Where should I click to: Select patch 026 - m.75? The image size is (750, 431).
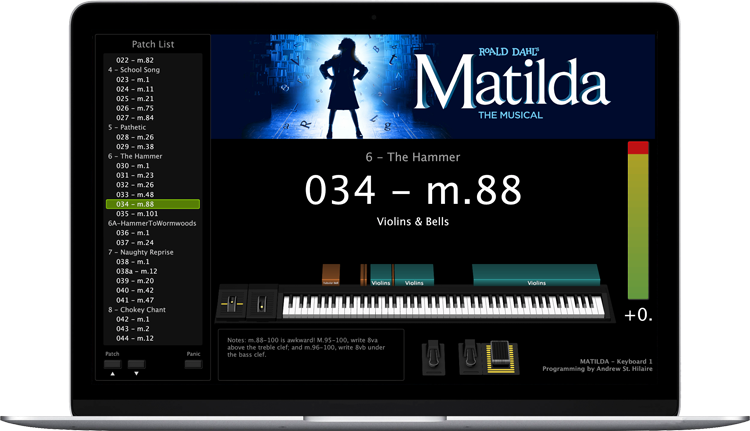153,108
